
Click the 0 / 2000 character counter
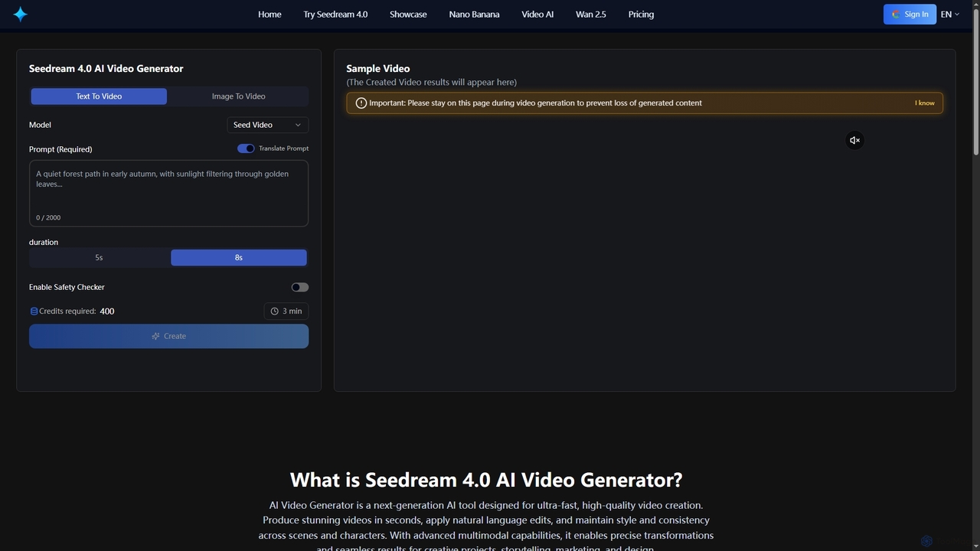pyautogui.click(x=48, y=218)
